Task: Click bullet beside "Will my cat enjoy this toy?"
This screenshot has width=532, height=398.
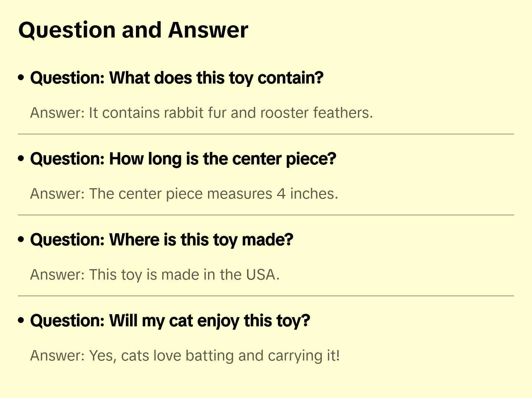Action: pyautogui.click(x=21, y=320)
